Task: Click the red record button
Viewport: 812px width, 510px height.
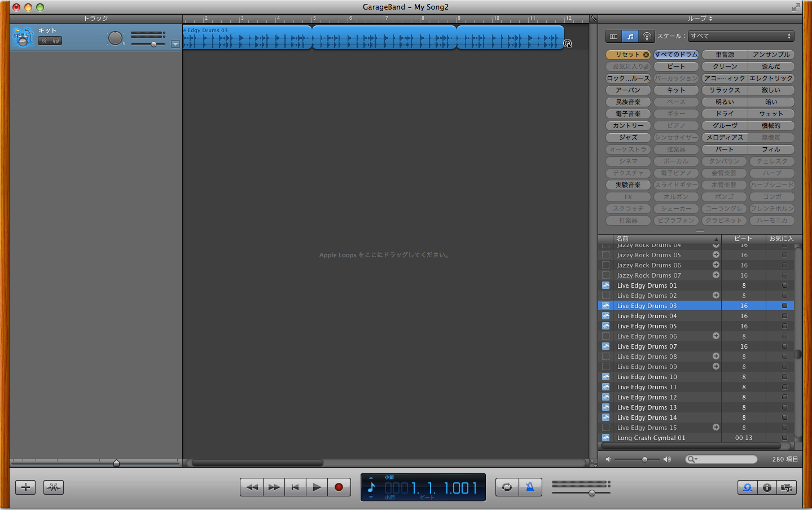Action: point(339,487)
